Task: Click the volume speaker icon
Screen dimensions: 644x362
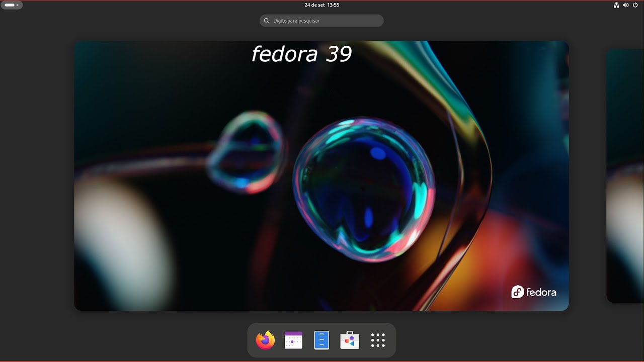Action: 626,5
